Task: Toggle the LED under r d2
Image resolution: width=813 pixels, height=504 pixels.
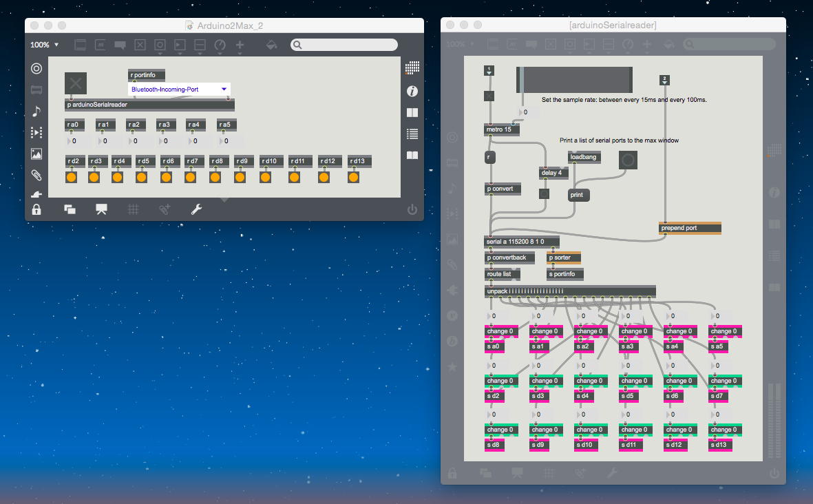Action: pyautogui.click(x=72, y=178)
